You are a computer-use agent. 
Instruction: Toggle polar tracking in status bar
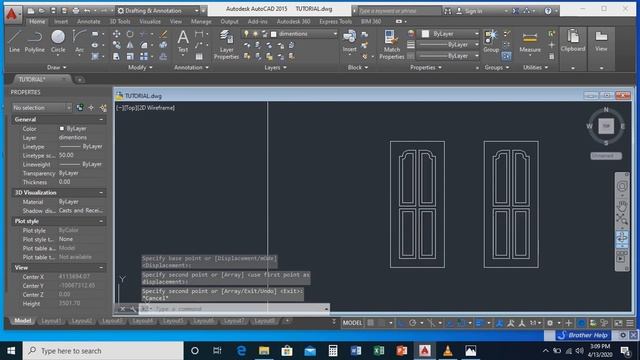tap(412, 323)
